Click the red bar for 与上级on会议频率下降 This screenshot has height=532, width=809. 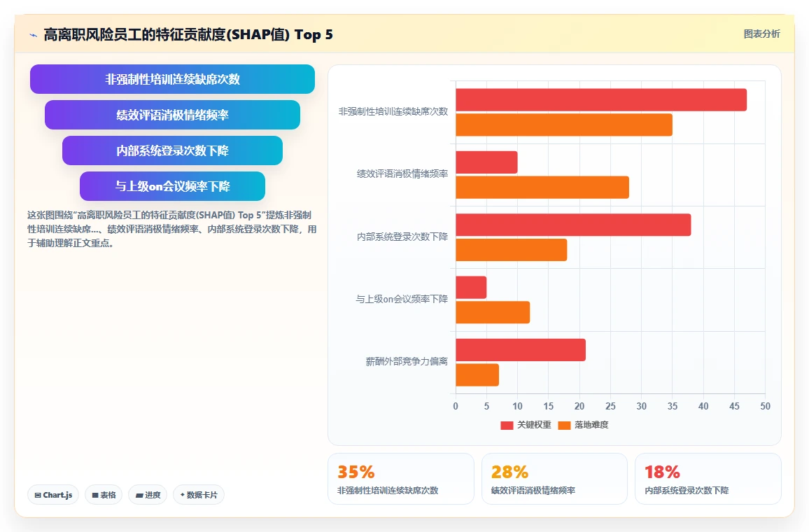pyautogui.click(x=471, y=288)
